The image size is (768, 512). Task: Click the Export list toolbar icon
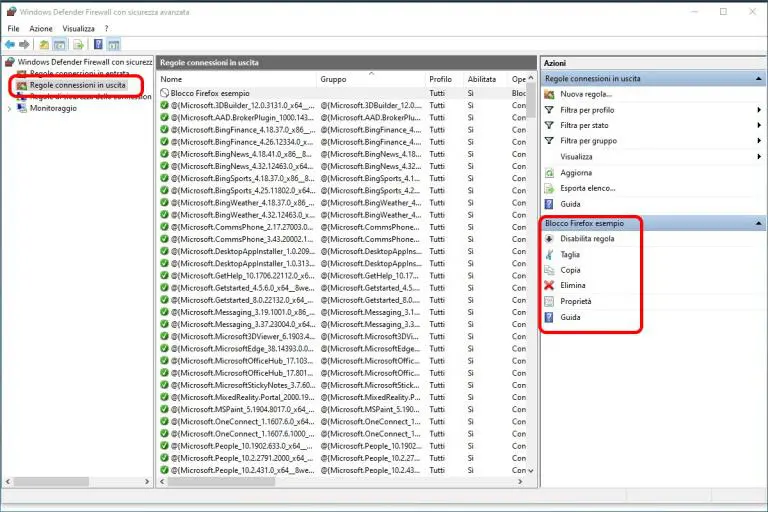[78, 45]
